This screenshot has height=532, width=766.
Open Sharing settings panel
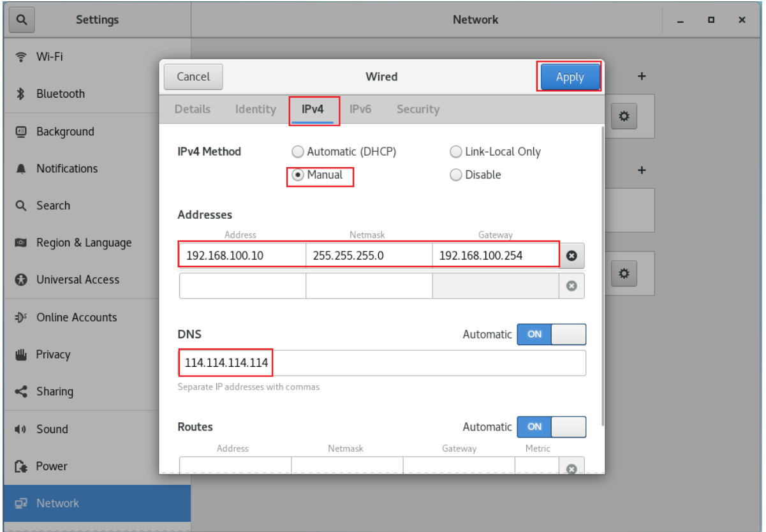click(97, 391)
